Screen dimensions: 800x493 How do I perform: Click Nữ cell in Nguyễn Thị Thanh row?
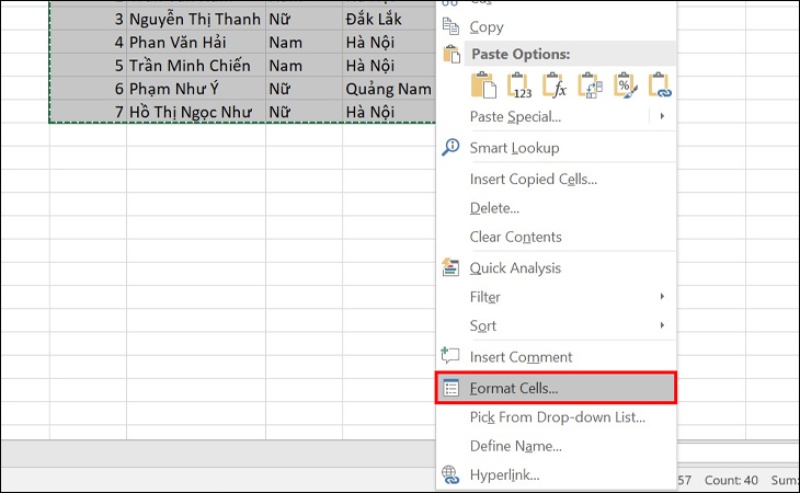(x=304, y=19)
